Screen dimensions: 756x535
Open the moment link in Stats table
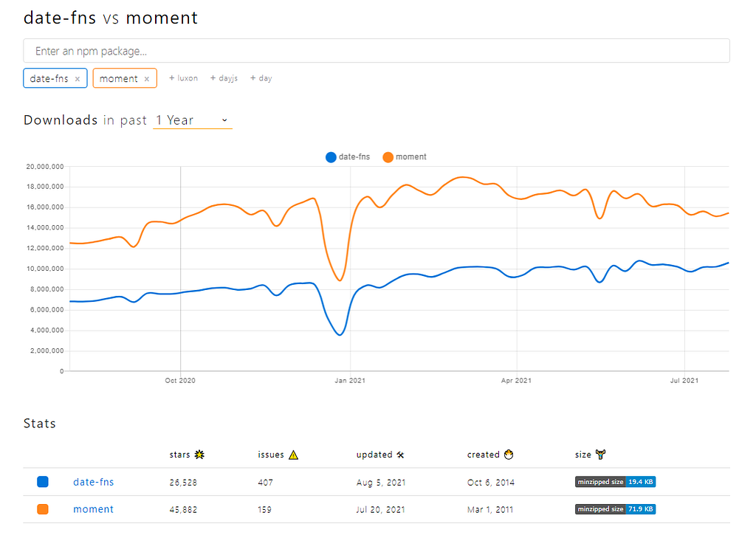click(x=93, y=509)
